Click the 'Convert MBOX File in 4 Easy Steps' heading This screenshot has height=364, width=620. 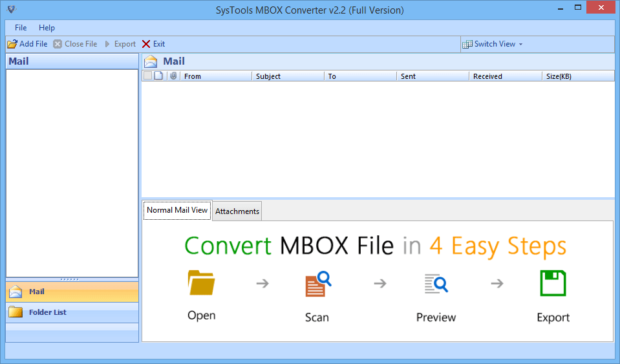pos(375,246)
